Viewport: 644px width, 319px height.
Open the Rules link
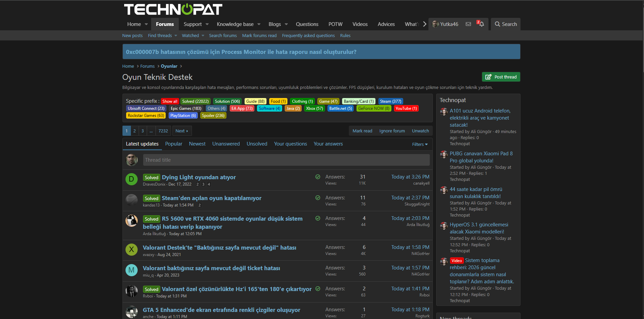pos(345,36)
